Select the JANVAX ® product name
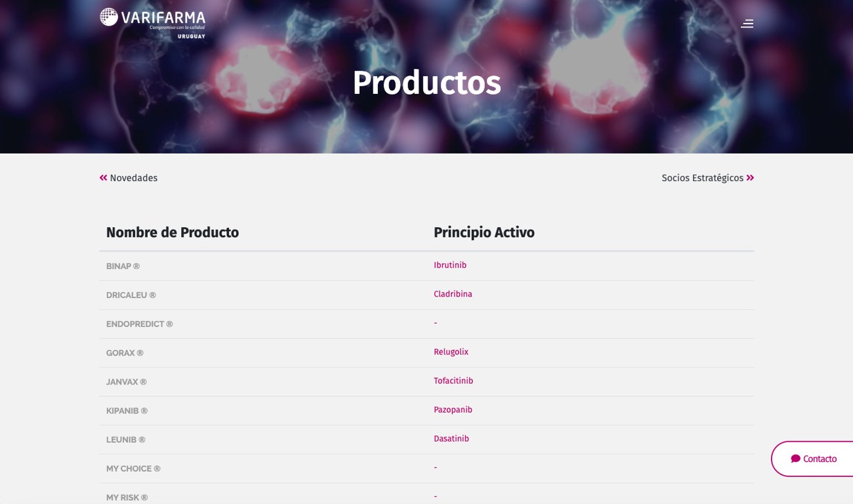853x504 pixels. tap(127, 382)
